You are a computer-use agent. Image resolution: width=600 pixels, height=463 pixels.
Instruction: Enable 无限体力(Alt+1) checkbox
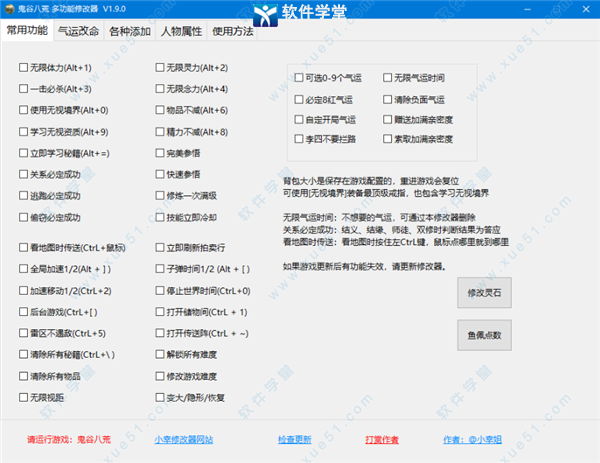coord(24,68)
